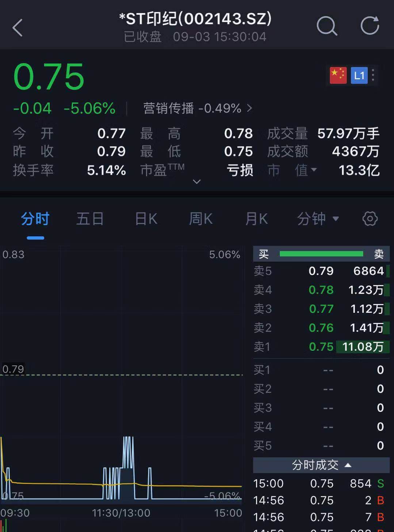Select the 卖2 row at 0.76
394x532 pixels.
click(x=321, y=328)
